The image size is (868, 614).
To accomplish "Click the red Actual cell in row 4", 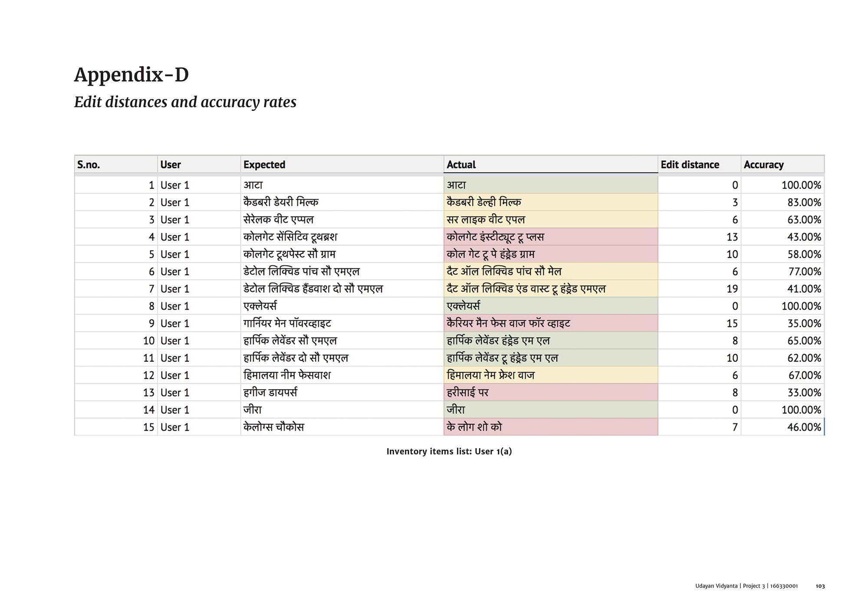I will (x=550, y=237).
